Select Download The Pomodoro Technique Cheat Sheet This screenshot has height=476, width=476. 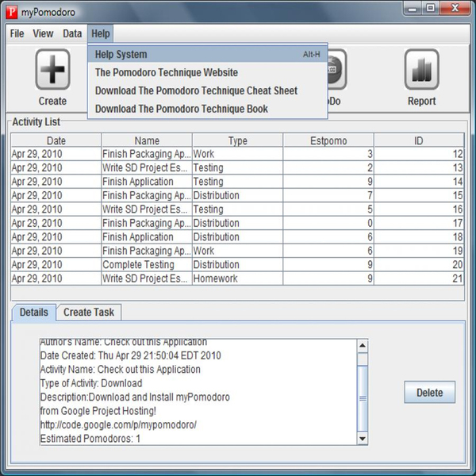[208, 90]
